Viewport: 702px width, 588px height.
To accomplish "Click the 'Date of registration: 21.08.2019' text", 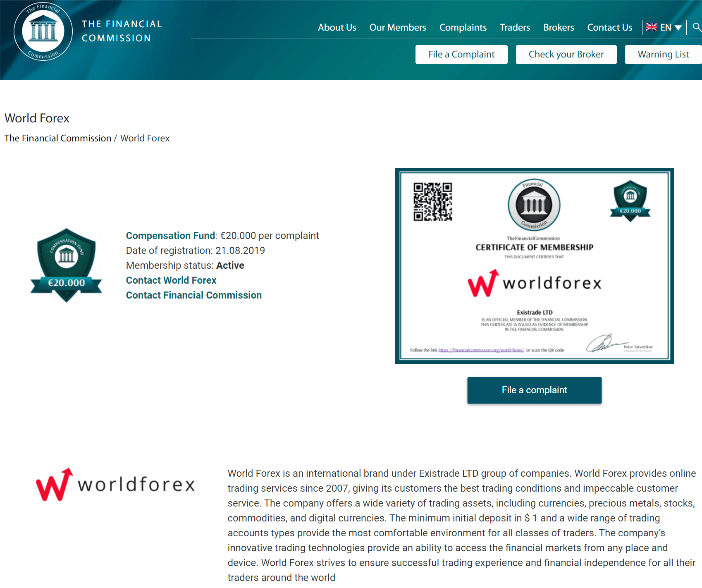I will click(x=196, y=251).
